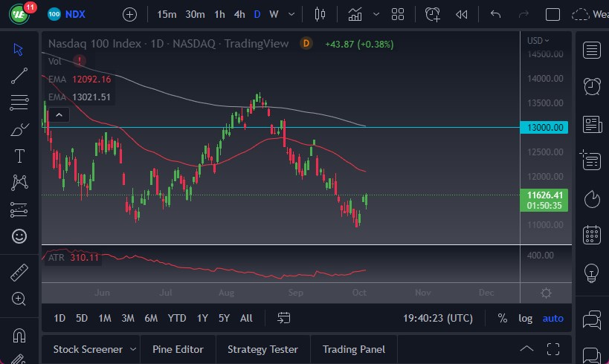This screenshot has width=609, height=364.
Task: Open the emoji icons tool
Action: [x=19, y=236]
